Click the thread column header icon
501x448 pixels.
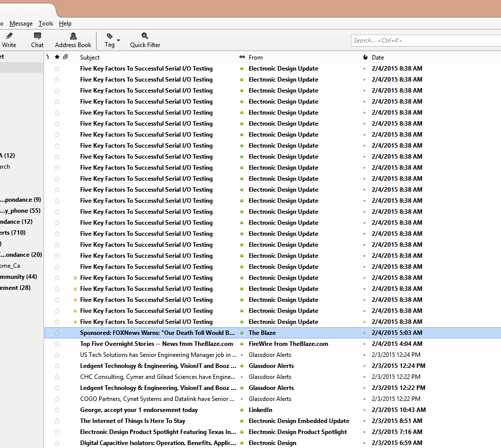(x=48, y=57)
